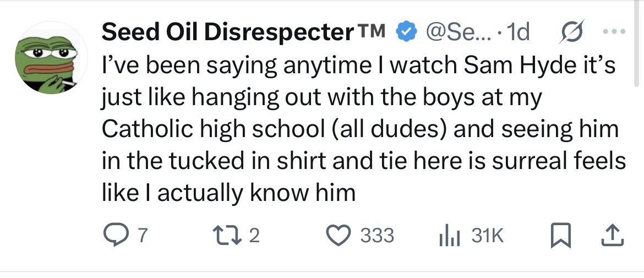Click the reply speech bubble icon
644x278 pixels.
click(x=114, y=236)
